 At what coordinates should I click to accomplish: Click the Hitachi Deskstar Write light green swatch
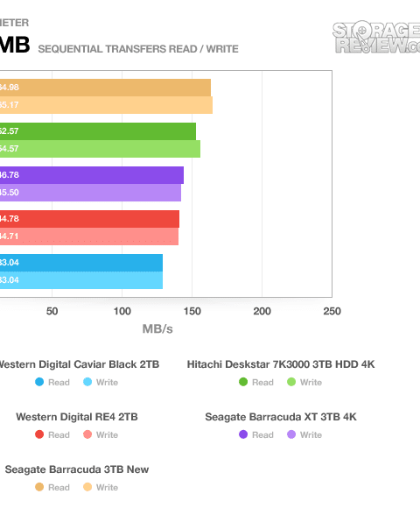coord(291,382)
